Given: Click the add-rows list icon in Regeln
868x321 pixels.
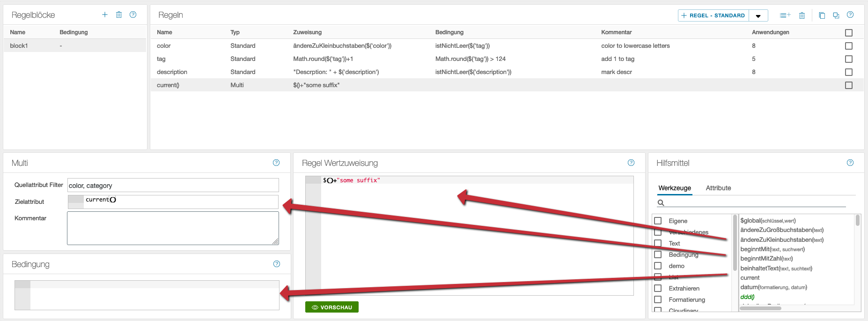Looking at the screenshot, I should [x=785, y=15].
